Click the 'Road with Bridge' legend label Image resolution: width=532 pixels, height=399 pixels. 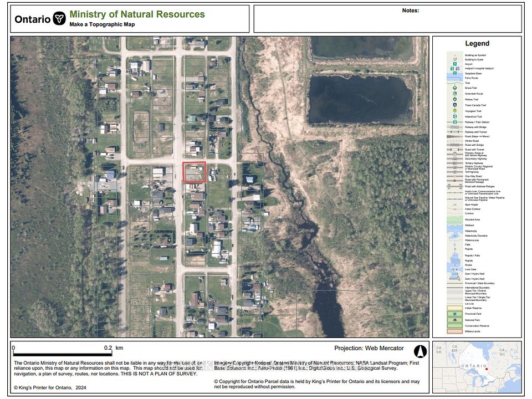point(474,145)
